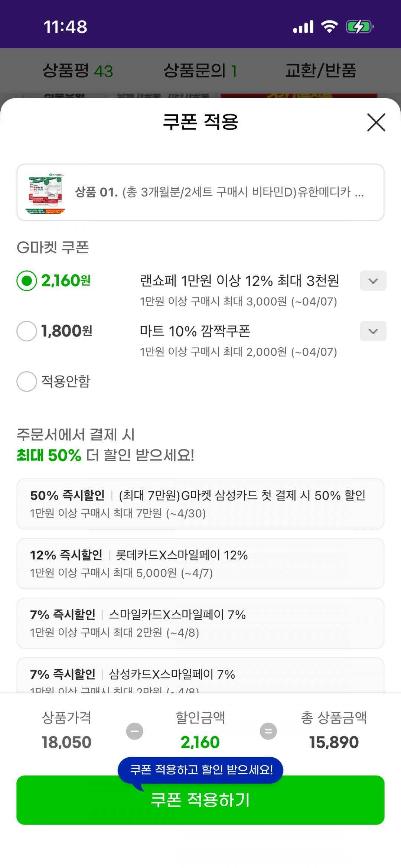Image resolution: width=401 pixels, height=868 pixels.
Task: Tap the product thumbnail image
Action: tap(46, 193)
